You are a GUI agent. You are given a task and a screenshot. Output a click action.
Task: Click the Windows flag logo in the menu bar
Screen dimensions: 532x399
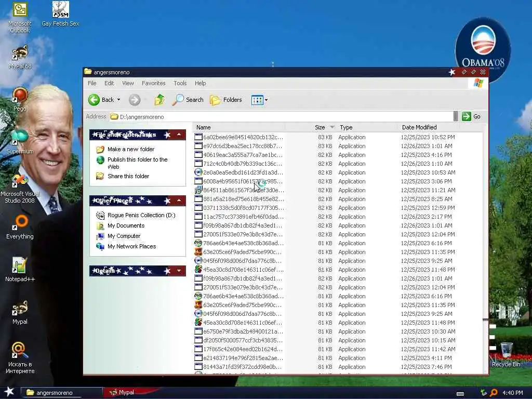(478, 83)
